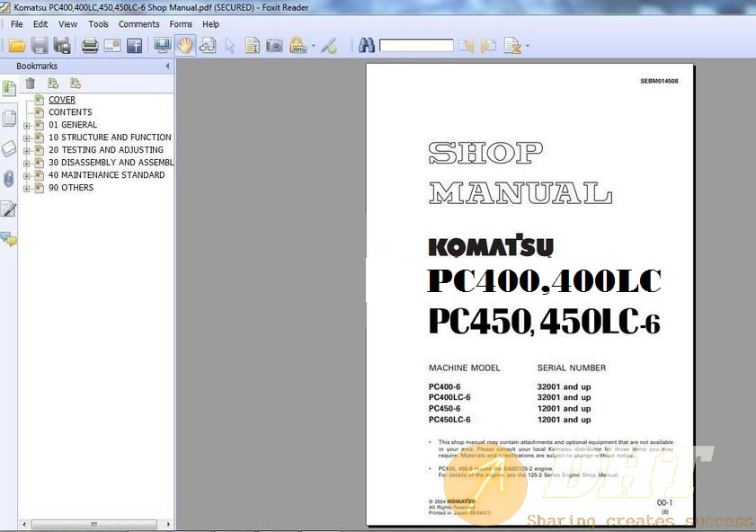Open the Bookmarks panel icon in sidebar
The image size is (756, 532).
coord(9,88)
